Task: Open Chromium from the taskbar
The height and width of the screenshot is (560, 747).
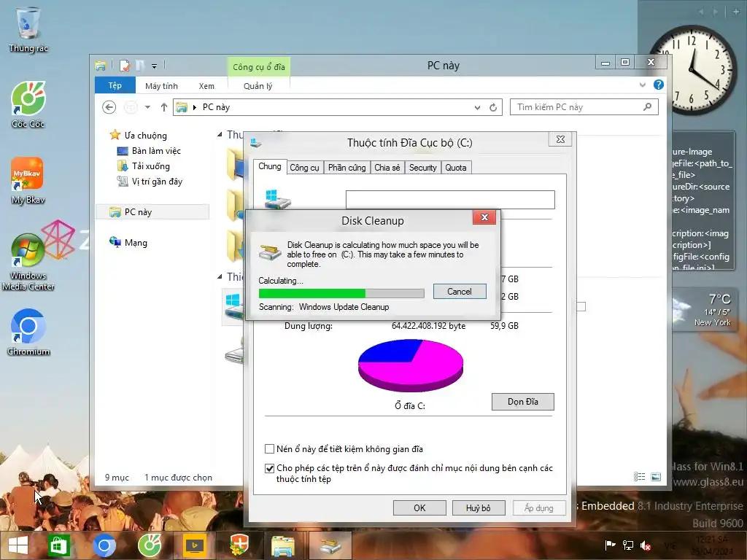Action: point(104,545)
